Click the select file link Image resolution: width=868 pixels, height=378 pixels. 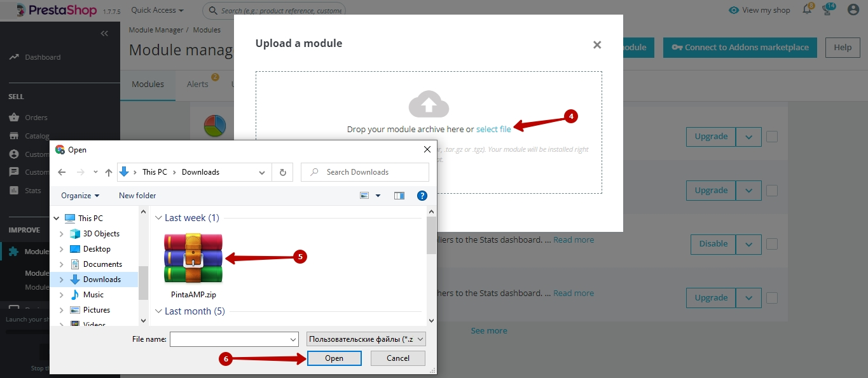click(x=493, y=129)
